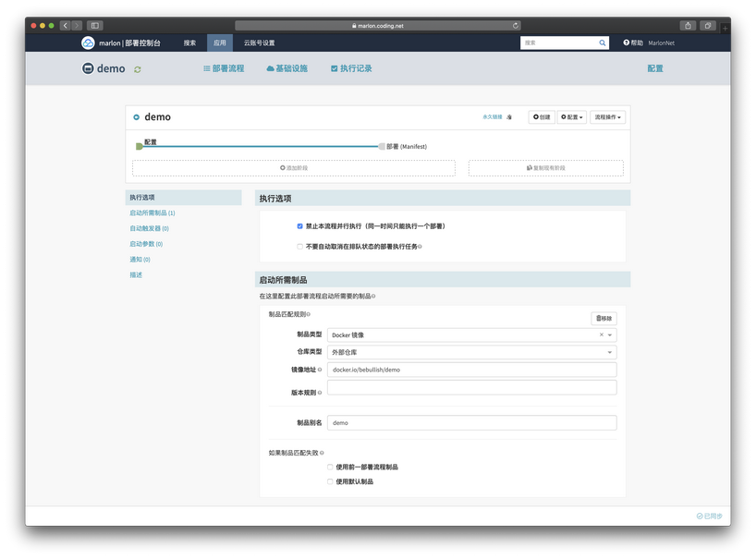Click the copy icon next to 永久链接

[509, 117]
